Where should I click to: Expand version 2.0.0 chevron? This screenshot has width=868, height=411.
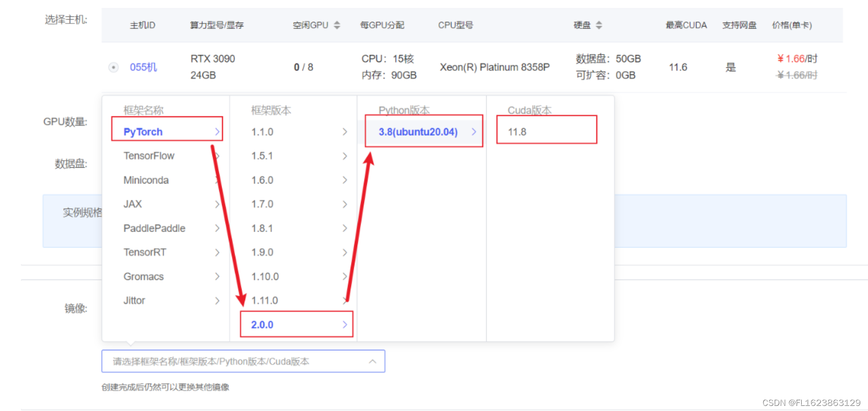pos(345,324)
